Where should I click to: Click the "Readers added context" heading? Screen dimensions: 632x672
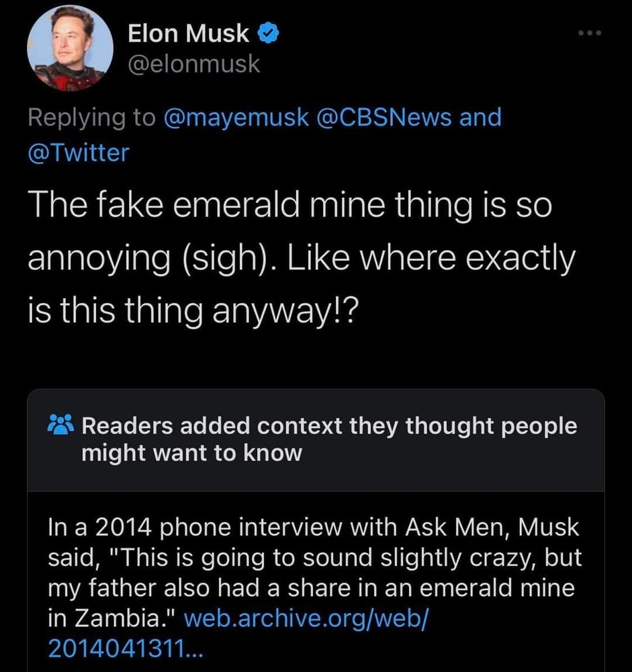(x=329, y=426)
